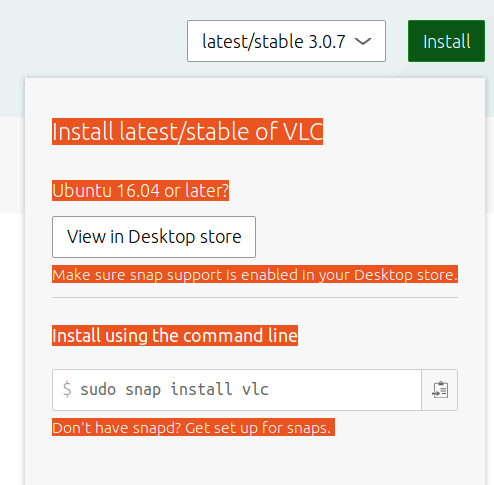Click the Make sure snap support note
The height and width of the screenshot is (485, 494).
255,275
